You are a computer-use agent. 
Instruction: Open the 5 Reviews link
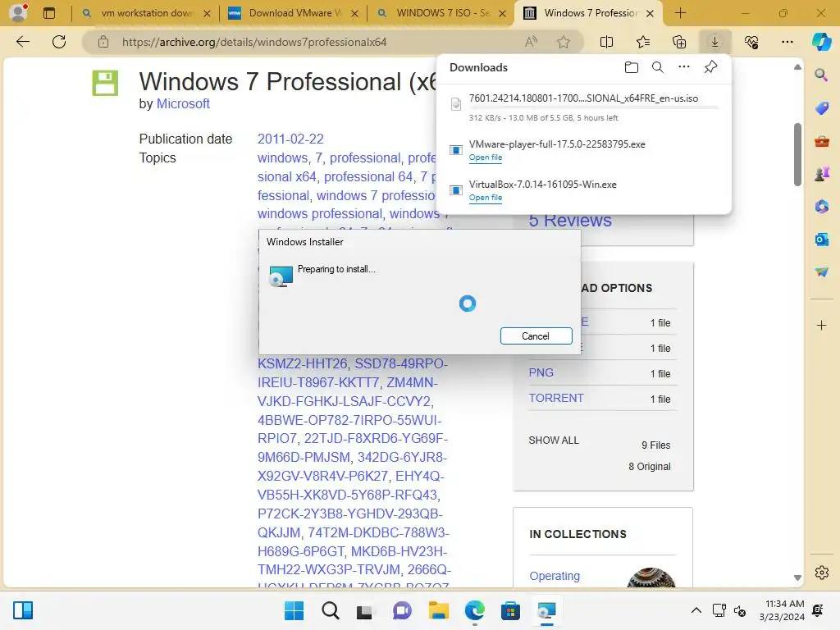click(570, 220)
